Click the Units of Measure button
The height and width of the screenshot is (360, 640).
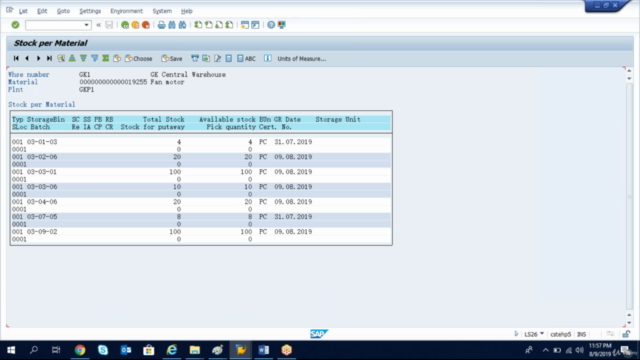tap(302, 59)
